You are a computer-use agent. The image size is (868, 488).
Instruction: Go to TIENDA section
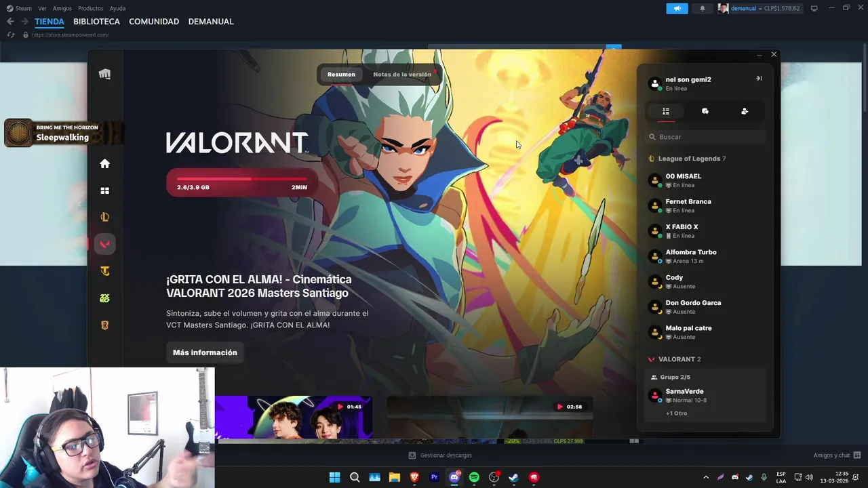point(50,22)
